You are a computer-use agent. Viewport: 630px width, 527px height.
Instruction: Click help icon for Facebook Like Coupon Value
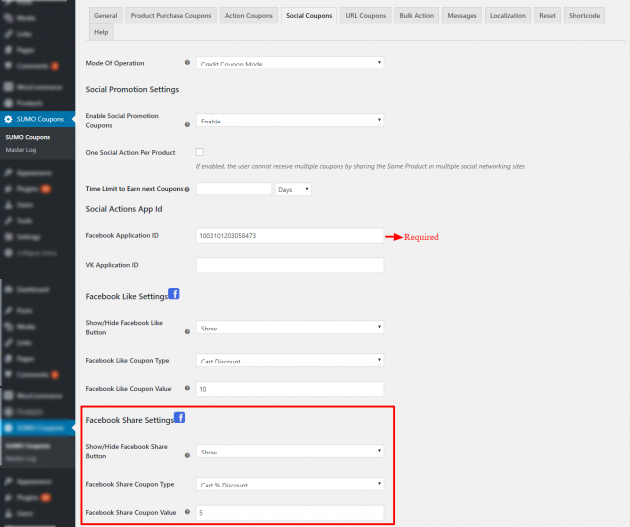(187, 388)
